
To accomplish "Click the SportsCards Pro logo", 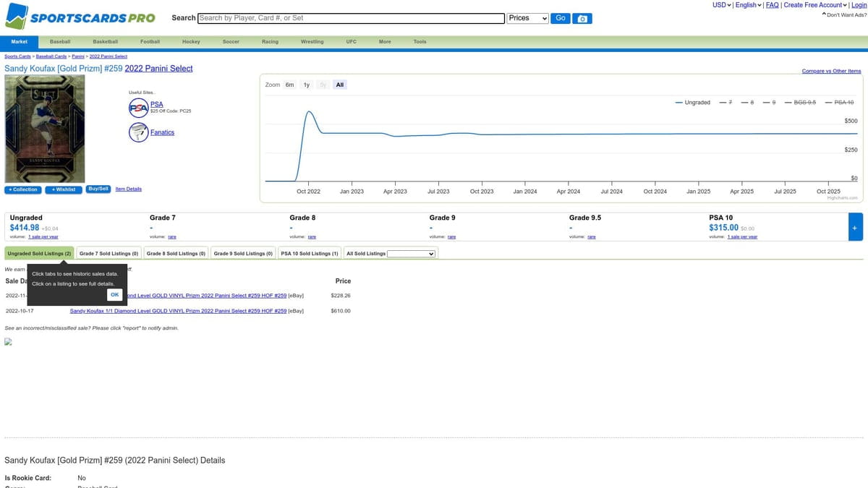I will 80,17.
